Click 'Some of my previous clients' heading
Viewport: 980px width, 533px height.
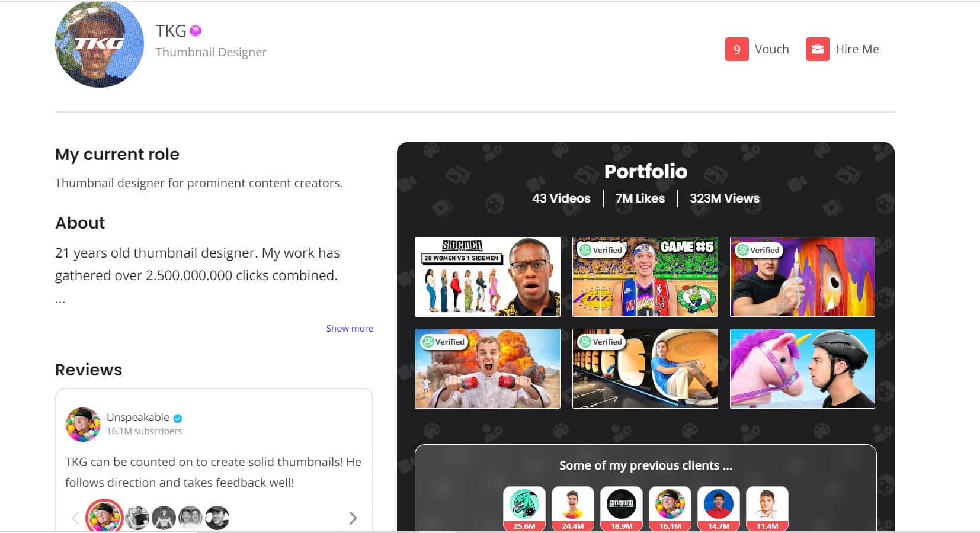[x=646, y=465]
